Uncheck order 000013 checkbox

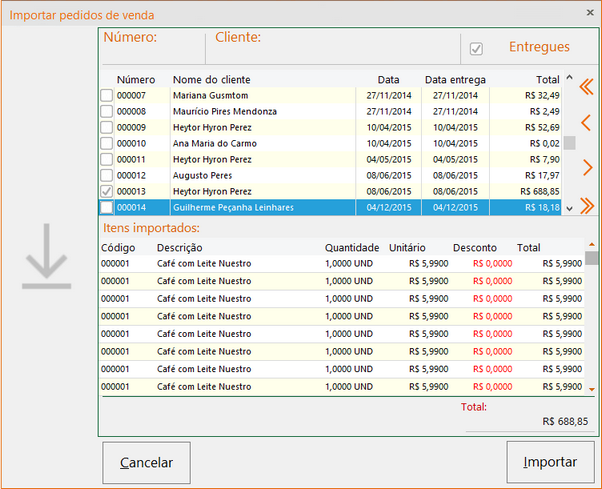click(106, 192)
